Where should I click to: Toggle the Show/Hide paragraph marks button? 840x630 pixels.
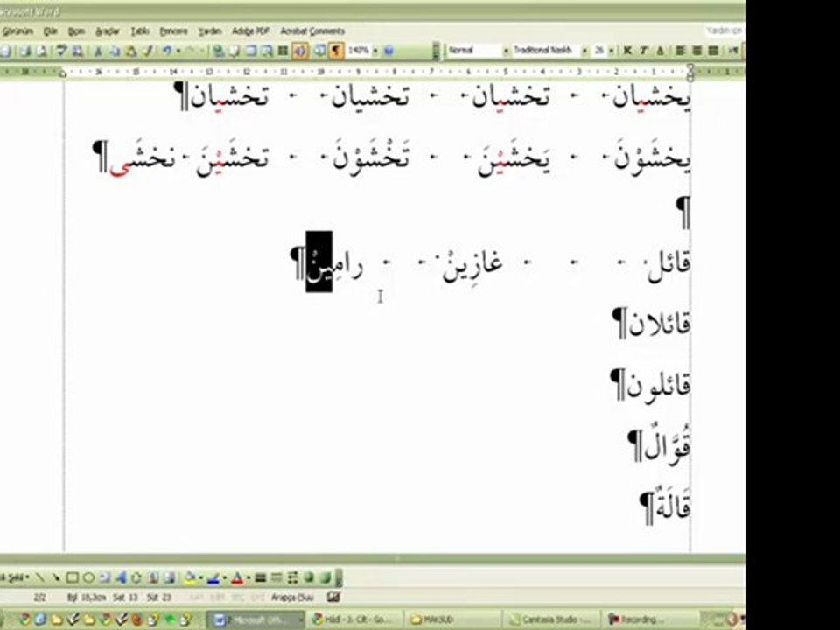(x=336, y=51)
